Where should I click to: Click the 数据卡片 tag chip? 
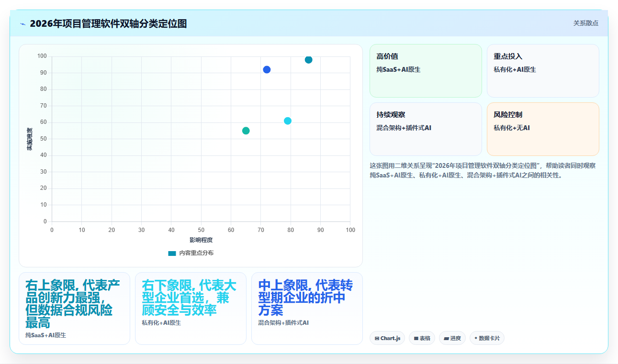click(x=487, y=338)
